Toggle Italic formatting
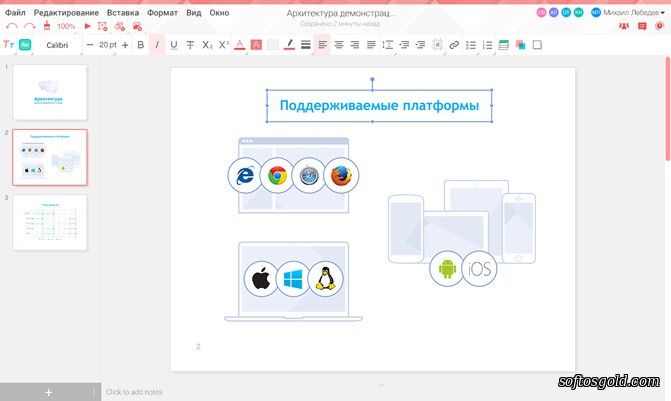The height and width of the screenshot is (401, 671). [157, 45]
